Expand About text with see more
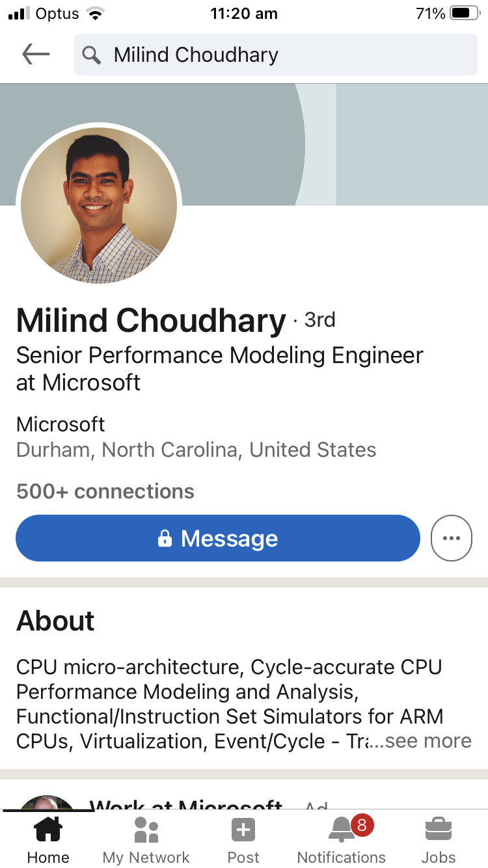488x868 pixels. [x=428, y=740]
